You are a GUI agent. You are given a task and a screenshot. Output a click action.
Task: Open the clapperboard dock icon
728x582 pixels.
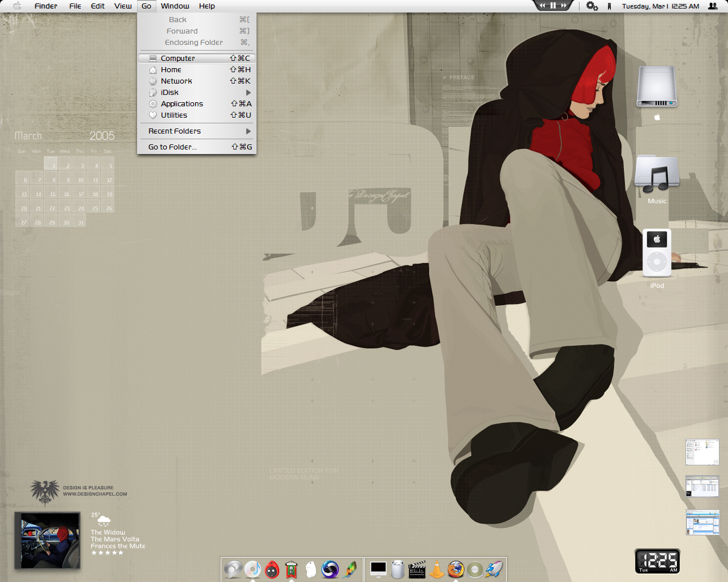417,569
